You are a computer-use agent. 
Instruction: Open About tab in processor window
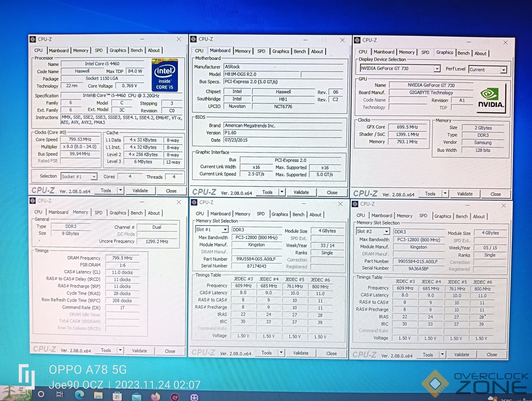tap(154, 50)
